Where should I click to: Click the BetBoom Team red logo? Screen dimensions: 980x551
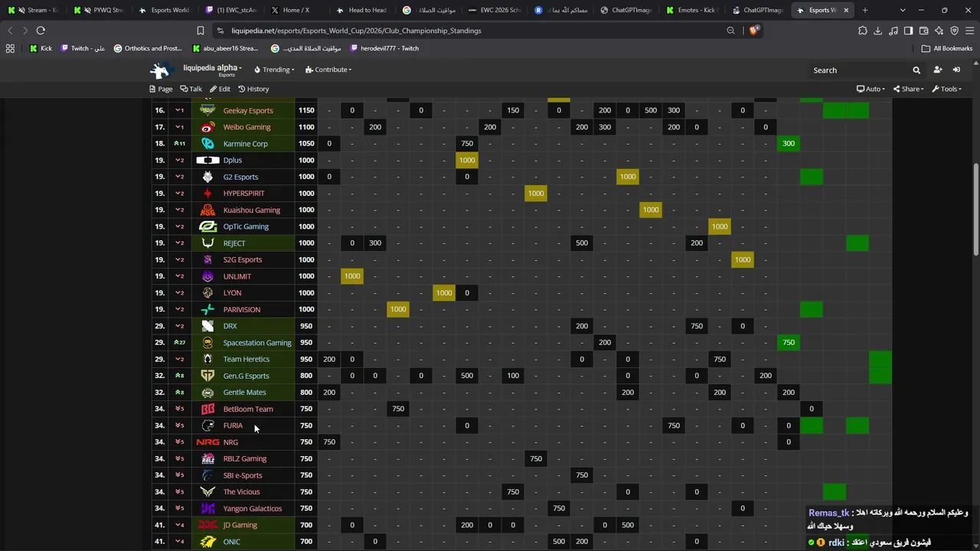pos(207,409)
